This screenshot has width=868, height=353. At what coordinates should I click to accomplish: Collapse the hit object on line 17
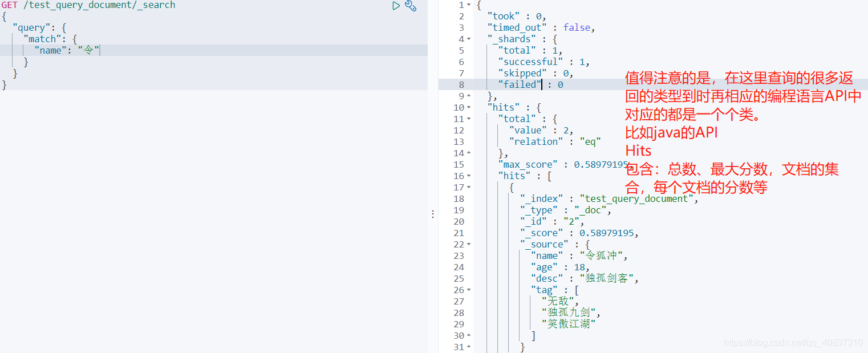coord(469,187)
